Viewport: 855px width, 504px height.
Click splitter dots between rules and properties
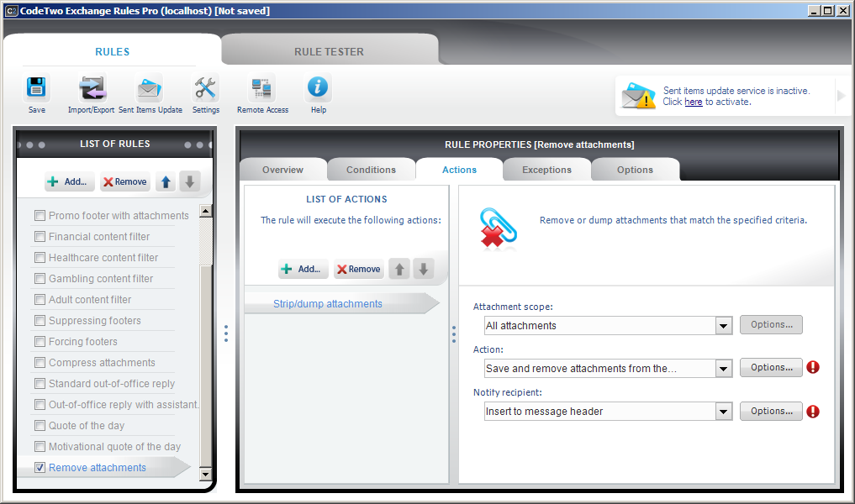(226, 333)
